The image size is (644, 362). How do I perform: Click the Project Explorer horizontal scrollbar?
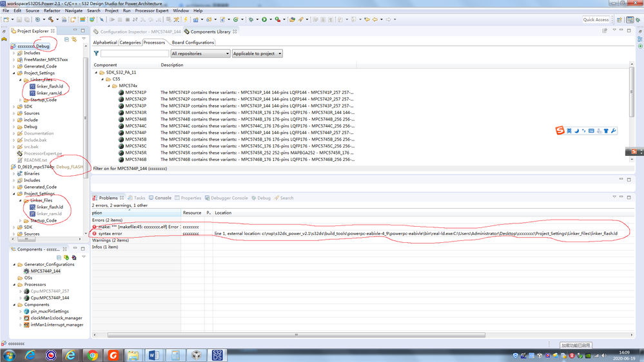pyautogui.click(x=26, y=239)
